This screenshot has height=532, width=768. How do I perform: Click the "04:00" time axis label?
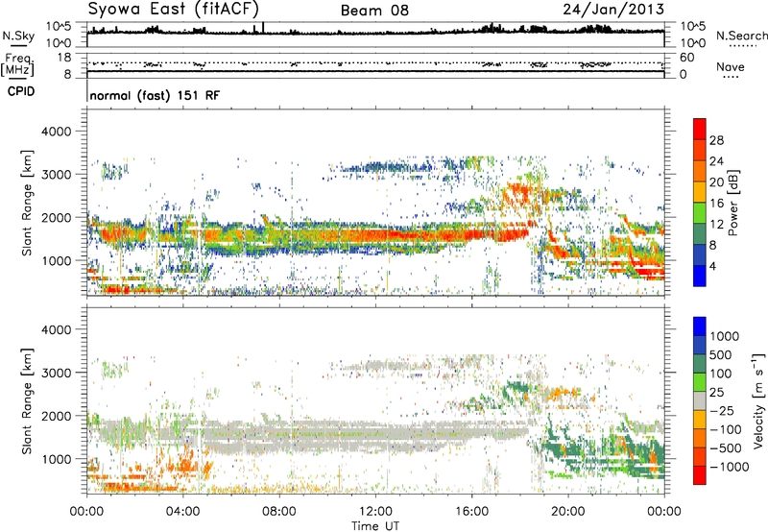pyautogui.click(x=183, y=512)
